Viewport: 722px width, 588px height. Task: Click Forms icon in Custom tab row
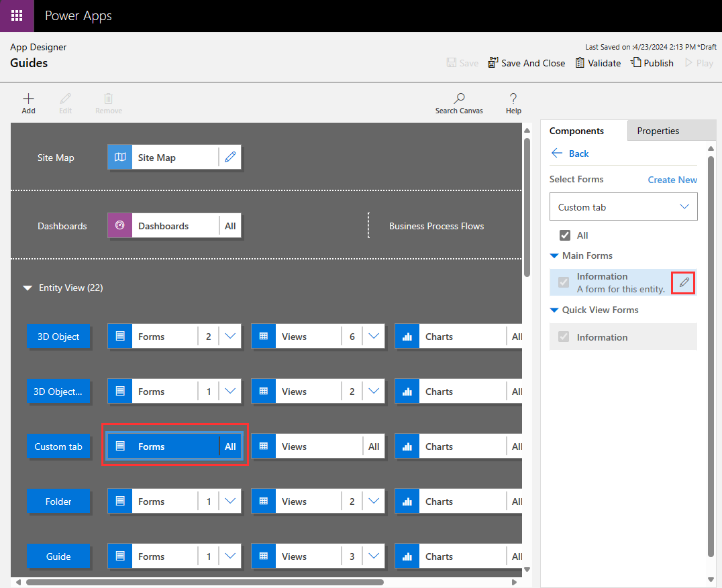(x=120, y=446)
